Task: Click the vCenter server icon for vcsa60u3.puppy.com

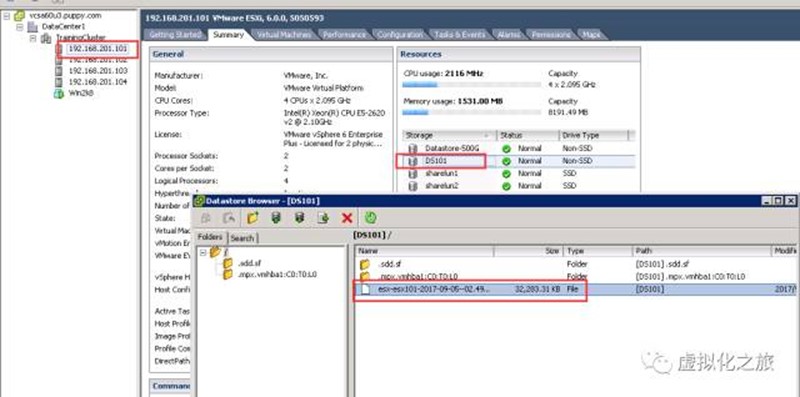Action: coord(19,15)
